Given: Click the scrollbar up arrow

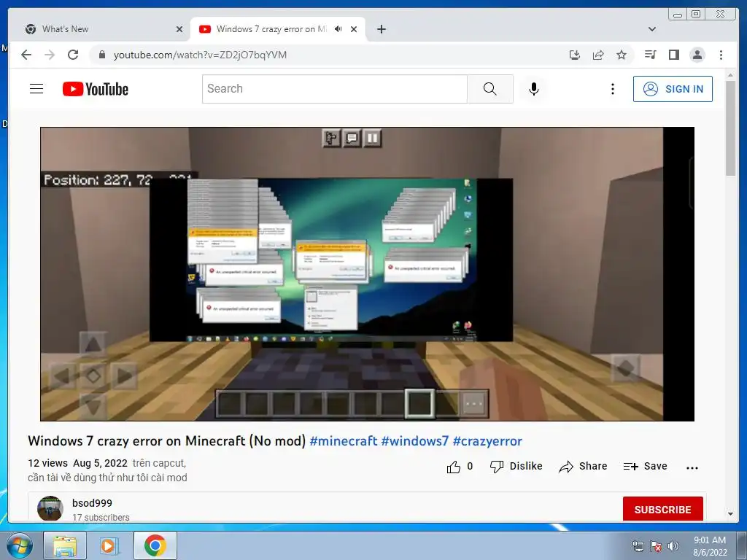Looking at the screenshot, I should click(x=730, y=75).
